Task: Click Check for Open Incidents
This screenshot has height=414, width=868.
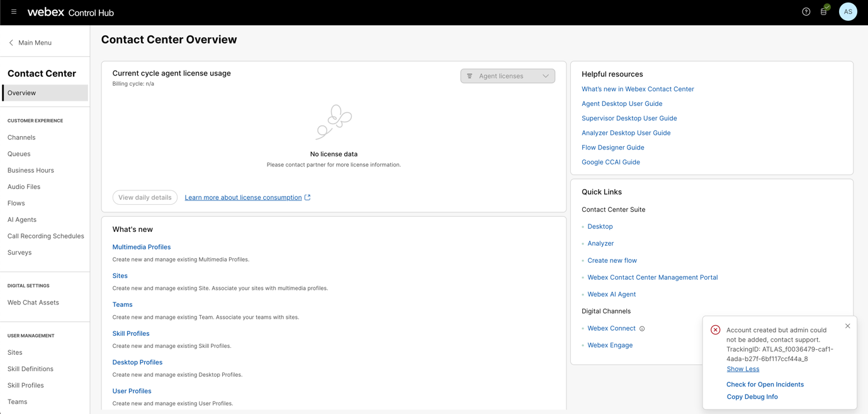Action: pos(765,384)
